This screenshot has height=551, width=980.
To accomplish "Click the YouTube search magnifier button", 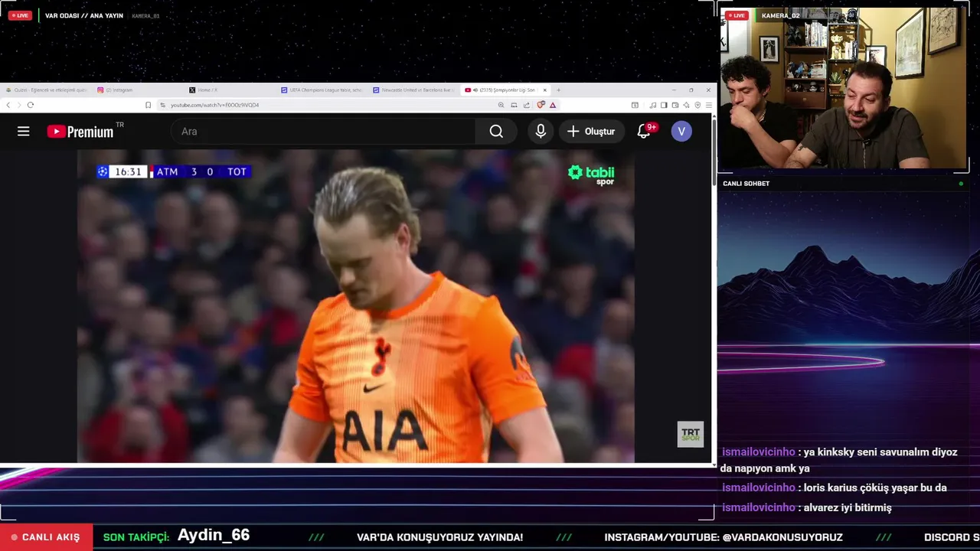I will pos(496,132).
